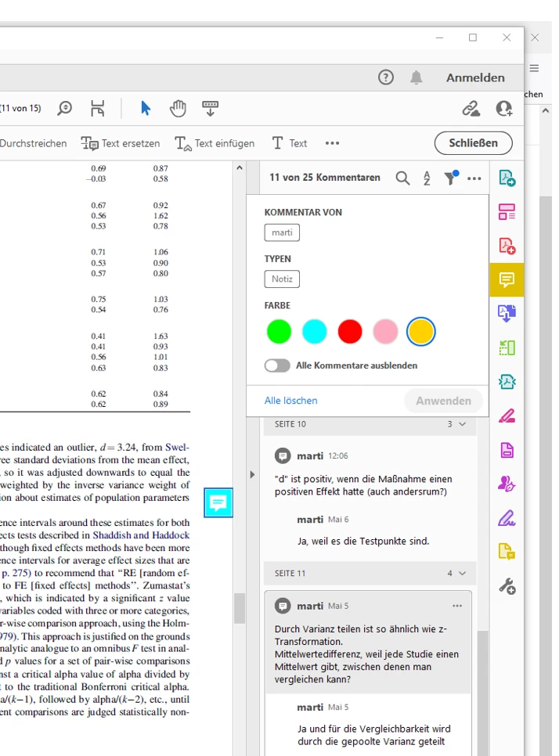Image resolution: width=559 pixels, height=756 pixels.
Task: Collapse the SEITE 10 comment group
Action: point(463,424)
